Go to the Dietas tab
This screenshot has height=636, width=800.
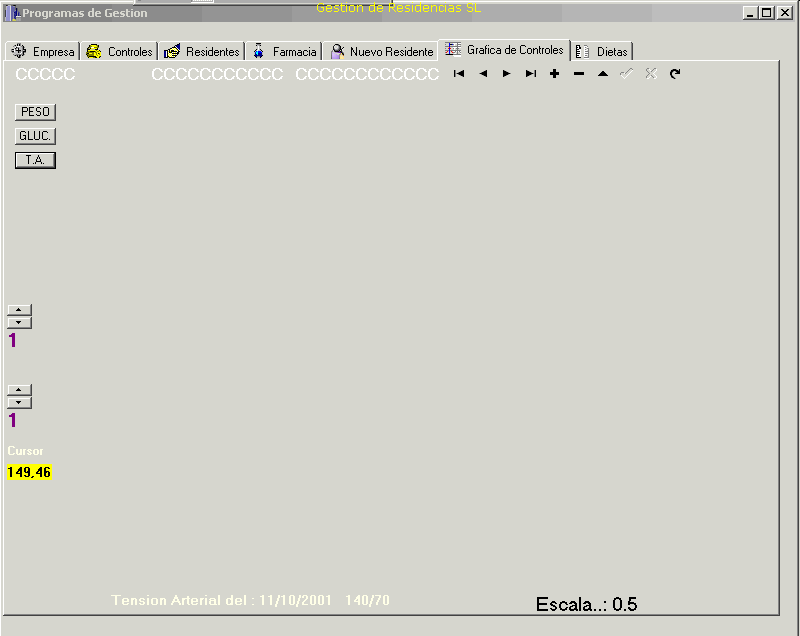(x=603, y=51)
